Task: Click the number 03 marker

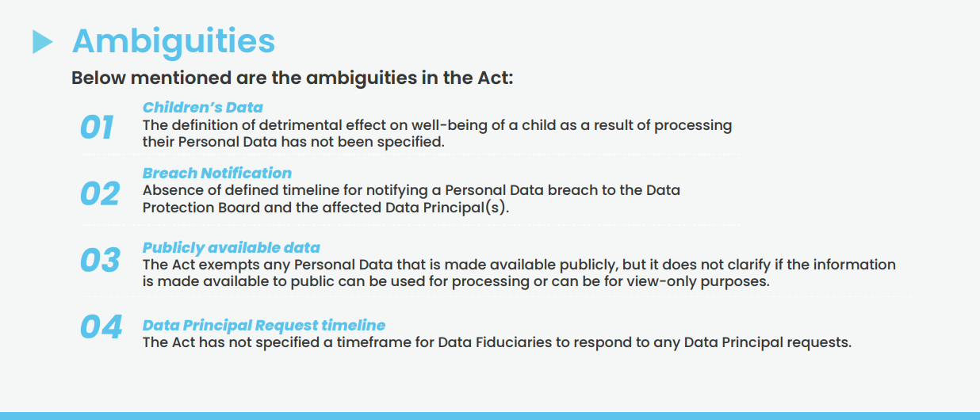Action: click(100, 261)
